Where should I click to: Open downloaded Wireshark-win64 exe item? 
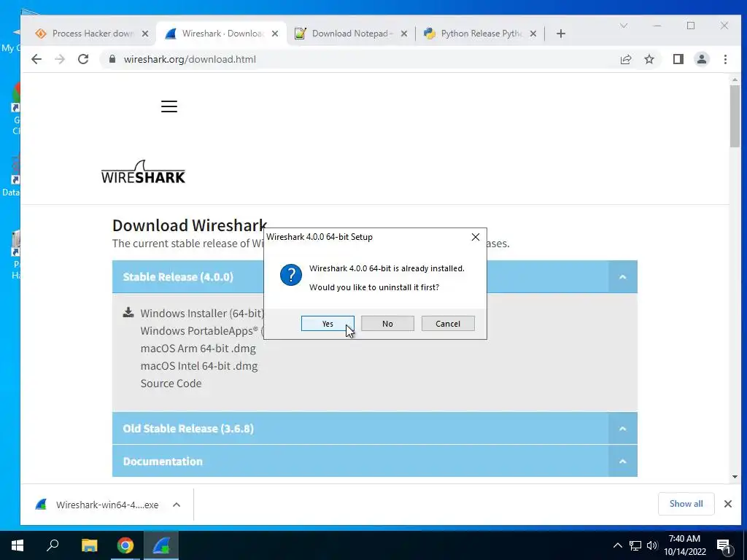(97, 505)
